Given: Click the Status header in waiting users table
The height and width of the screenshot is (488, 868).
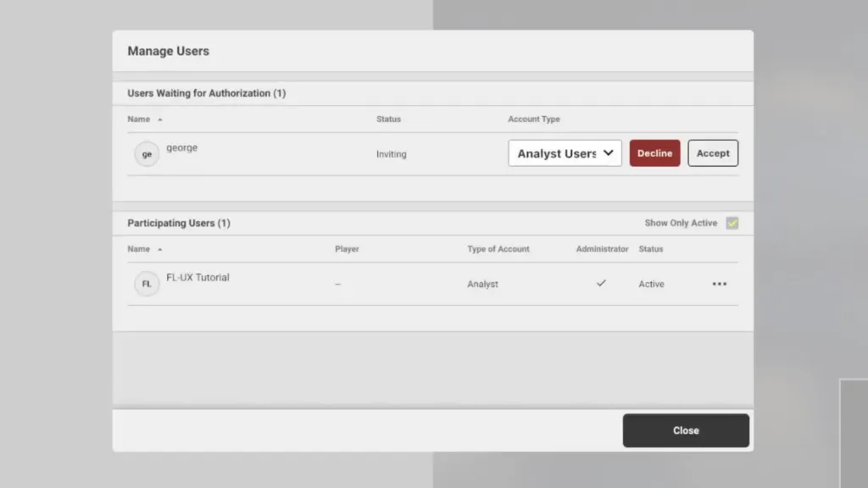Looking at the screenshot, I should pos(388,119).
